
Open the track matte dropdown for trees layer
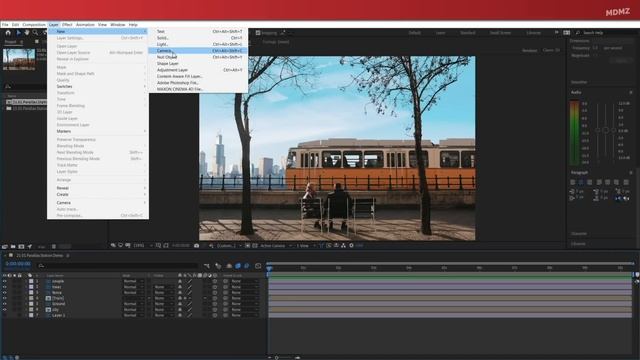pos(163,287)
